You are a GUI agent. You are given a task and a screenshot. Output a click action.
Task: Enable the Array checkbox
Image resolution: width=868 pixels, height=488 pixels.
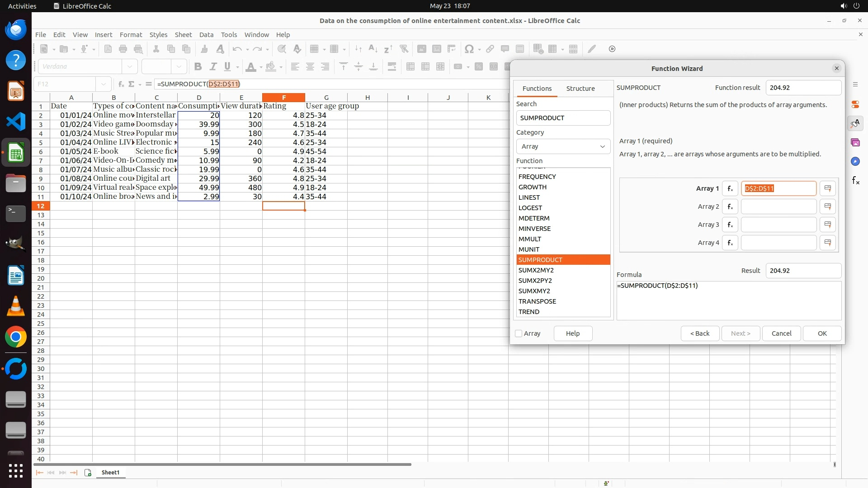pyautogui.click(x=519, y=333)
